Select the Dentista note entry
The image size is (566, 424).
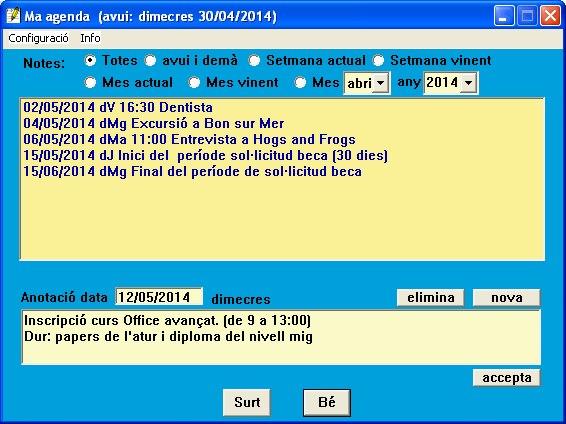point(118,108)
